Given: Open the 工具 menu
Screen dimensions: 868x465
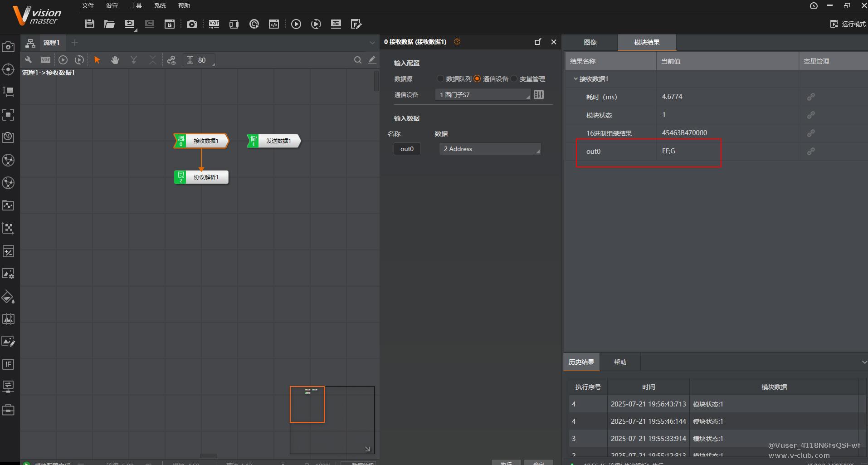Looking at the screenshot, I should click(136, 5).
